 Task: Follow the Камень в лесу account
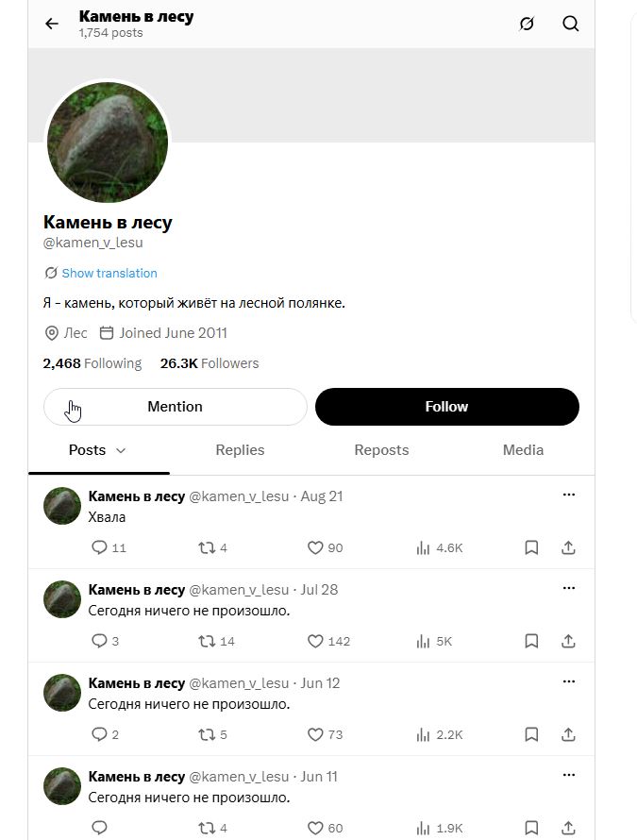[446, 407]
